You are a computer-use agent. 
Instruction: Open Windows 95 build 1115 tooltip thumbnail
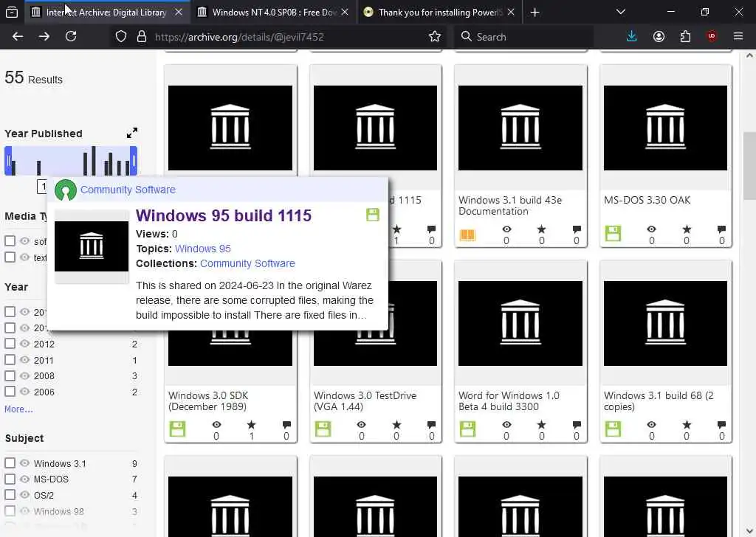click(92, 246)
